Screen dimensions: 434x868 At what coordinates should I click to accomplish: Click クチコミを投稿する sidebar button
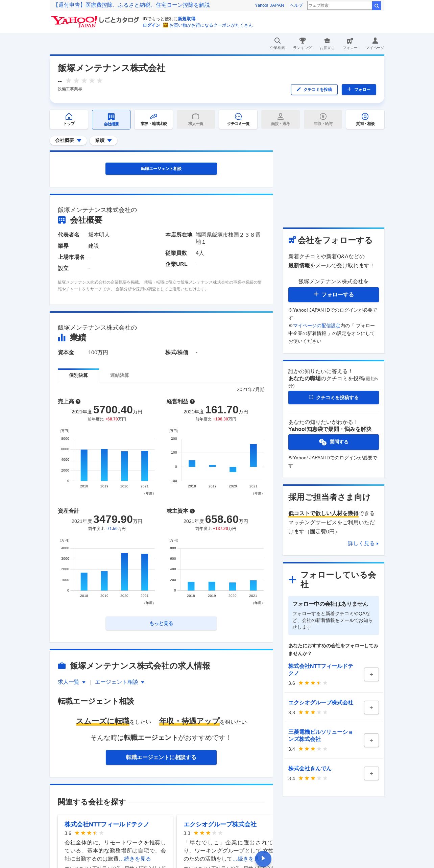(x=333, y=397)
